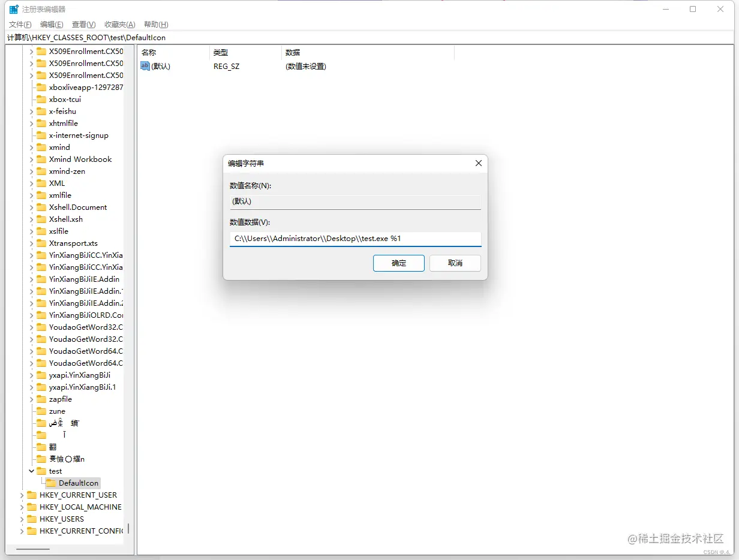
Task: Select the test folder icon
Action: [x=41, y=471]
